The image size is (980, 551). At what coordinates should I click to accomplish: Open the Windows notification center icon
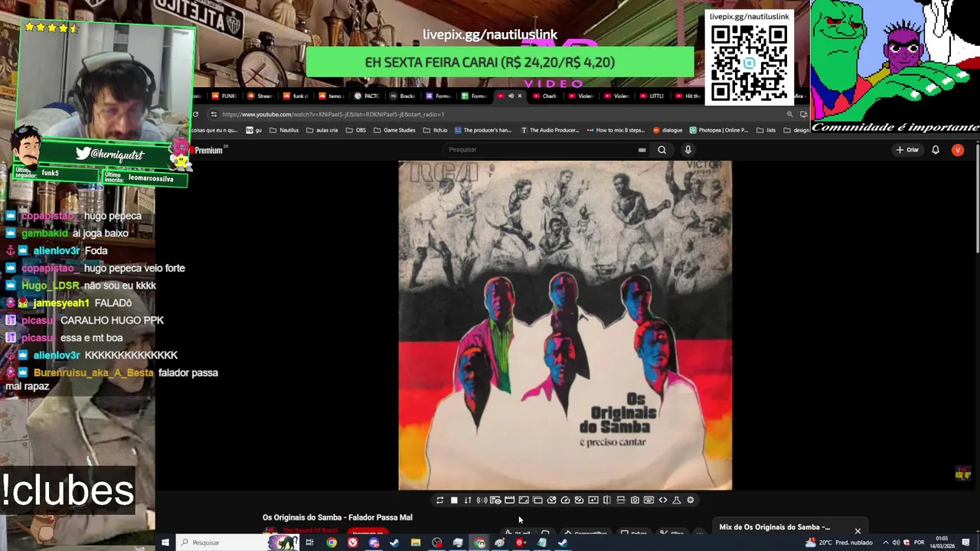966,543
